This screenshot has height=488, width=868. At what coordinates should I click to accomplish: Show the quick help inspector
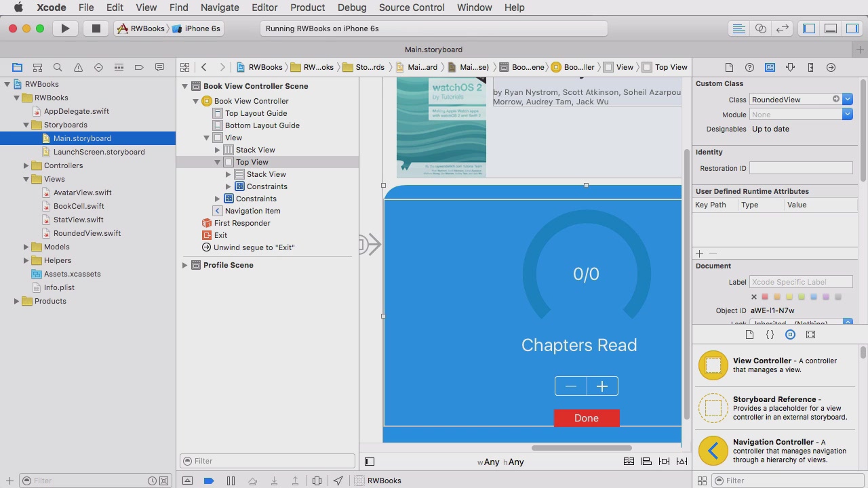tap(749, 67)
